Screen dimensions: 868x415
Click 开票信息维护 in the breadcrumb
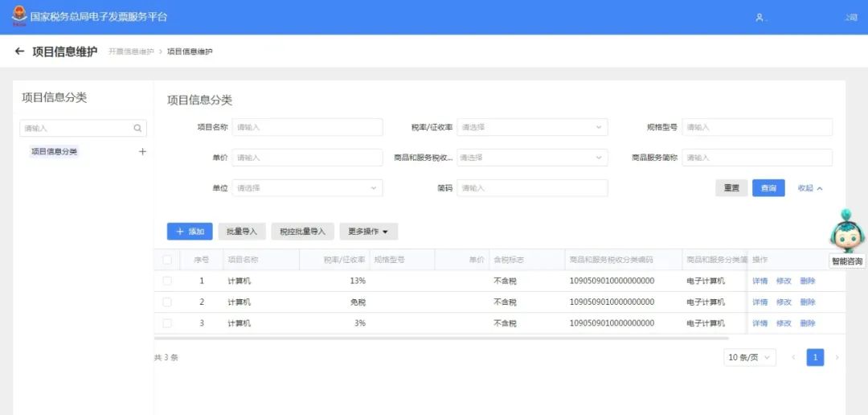[x=130, y=51]
